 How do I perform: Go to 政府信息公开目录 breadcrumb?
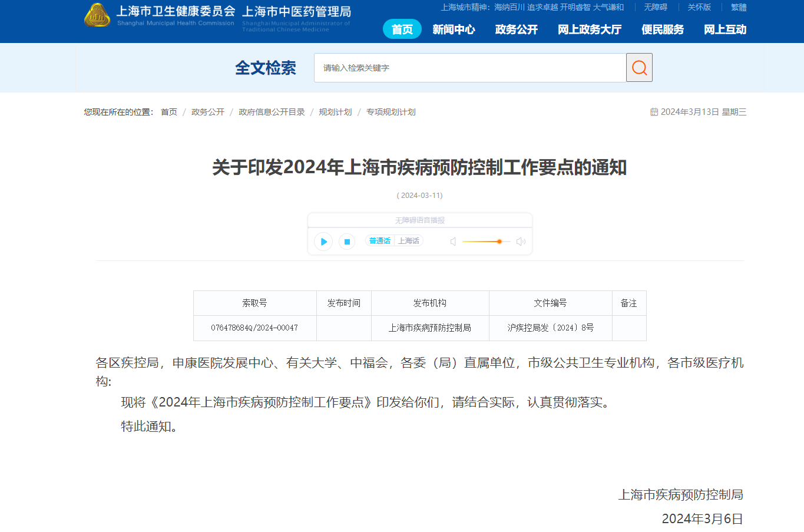[x=272, y=112]
